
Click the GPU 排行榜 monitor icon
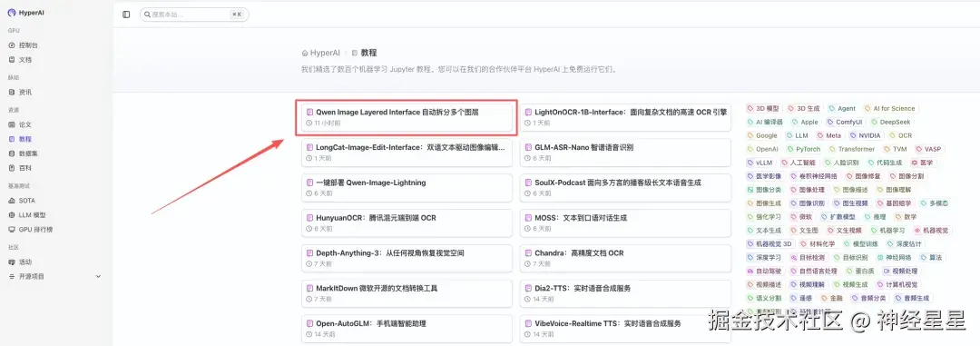coord(12,230)
